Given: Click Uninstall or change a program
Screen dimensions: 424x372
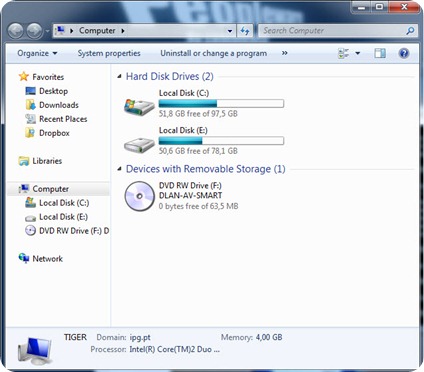Looking at the screenshot, I should coord(214,53).
